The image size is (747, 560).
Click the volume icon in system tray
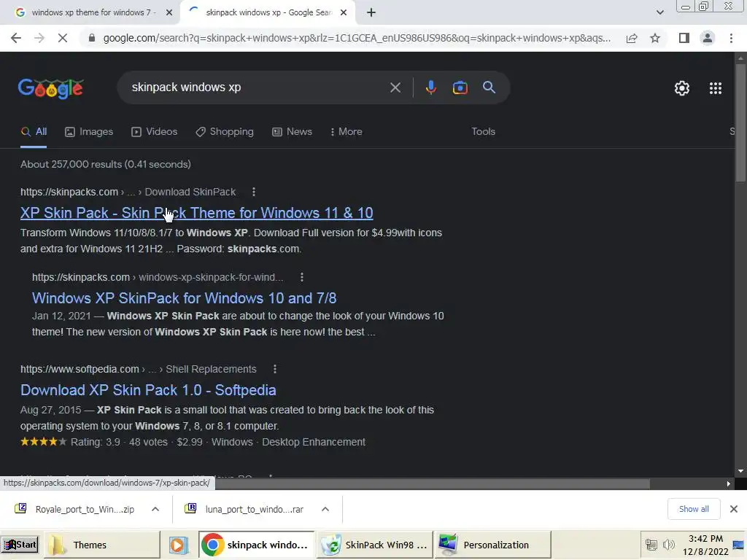pos(668,544)
